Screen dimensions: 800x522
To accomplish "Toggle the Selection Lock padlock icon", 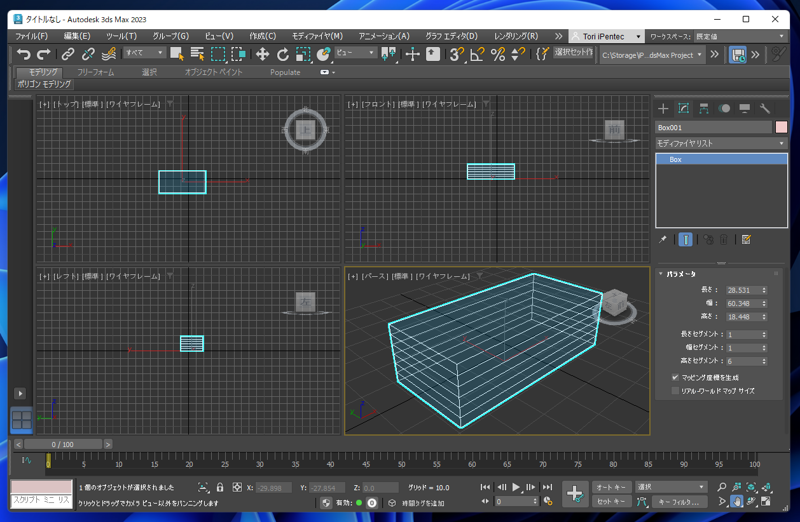I will pyautogui.click(x=220, y=487).
